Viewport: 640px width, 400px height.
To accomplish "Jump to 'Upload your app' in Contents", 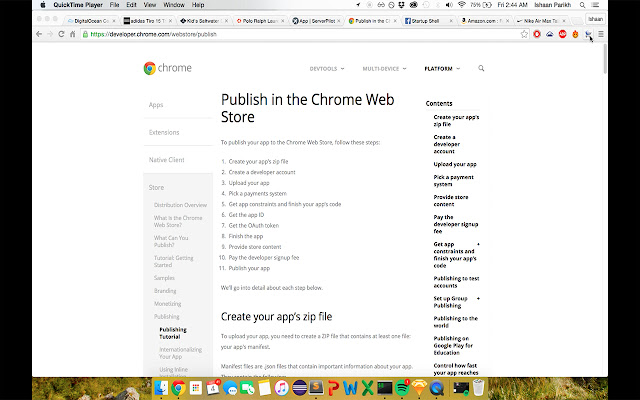I will coord(455,164).
